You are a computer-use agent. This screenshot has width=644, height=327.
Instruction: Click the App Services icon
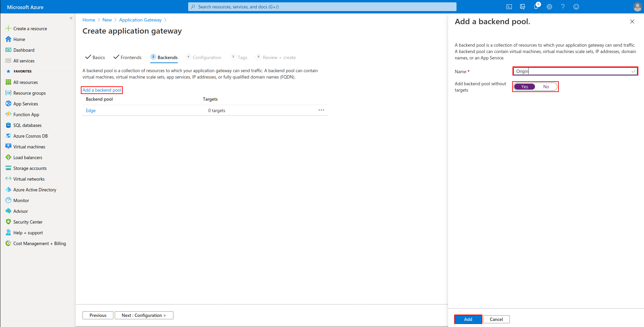click(8, 104)
